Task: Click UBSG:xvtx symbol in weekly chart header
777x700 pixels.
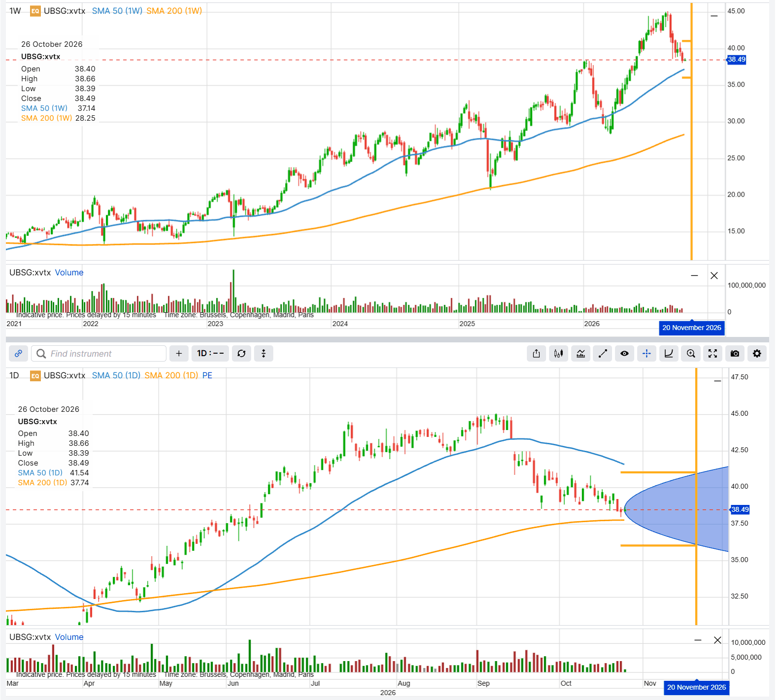Action: pyautogui.click(x=65, y=11)
